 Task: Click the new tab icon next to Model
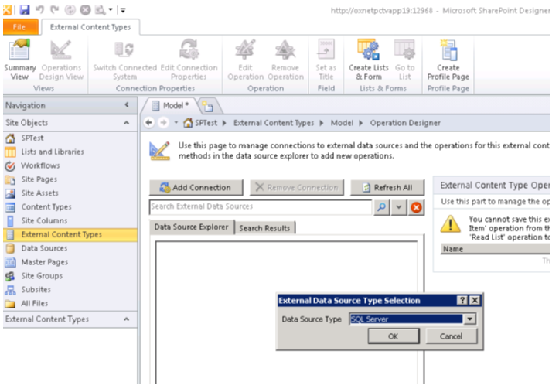208,106
